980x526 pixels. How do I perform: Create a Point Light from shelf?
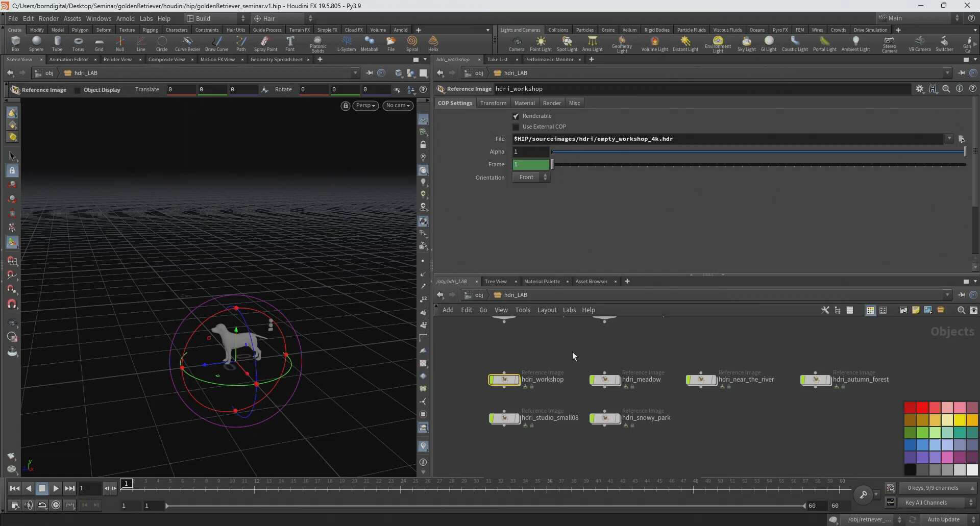click(541, 43)
